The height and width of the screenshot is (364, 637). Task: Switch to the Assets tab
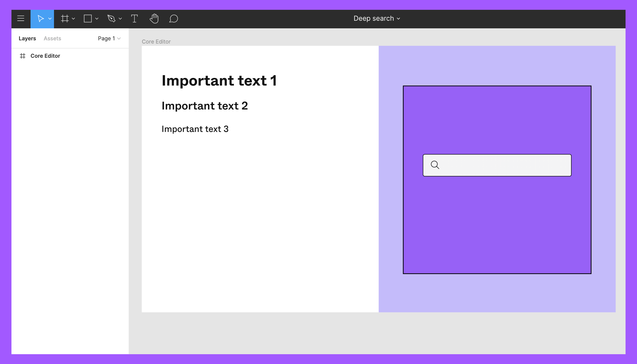(x=52, y=38)
